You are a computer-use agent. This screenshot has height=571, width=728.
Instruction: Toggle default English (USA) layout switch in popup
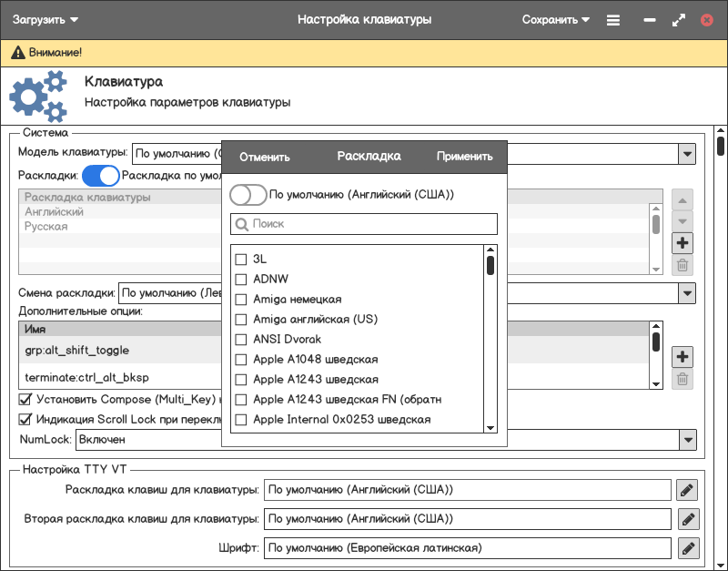(248, 194)
